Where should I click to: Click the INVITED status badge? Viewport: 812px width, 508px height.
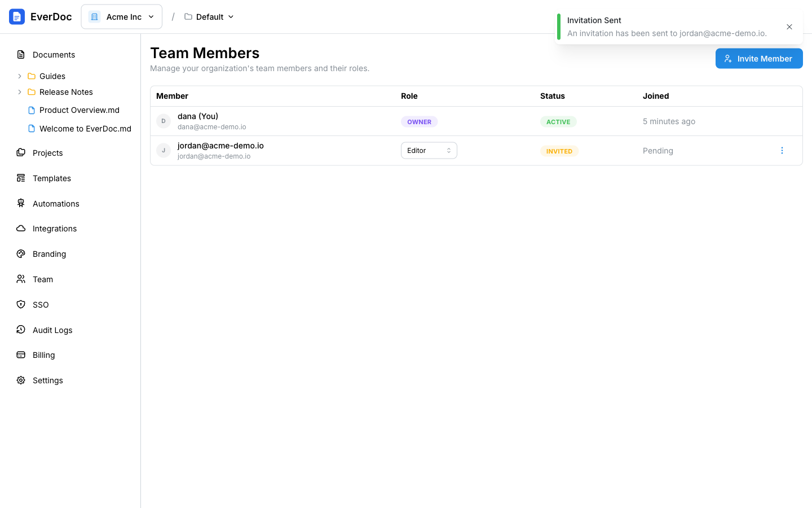point(559,151)
